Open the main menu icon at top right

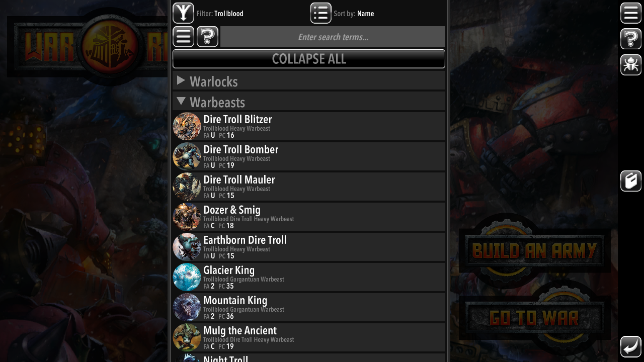(631, 13)
